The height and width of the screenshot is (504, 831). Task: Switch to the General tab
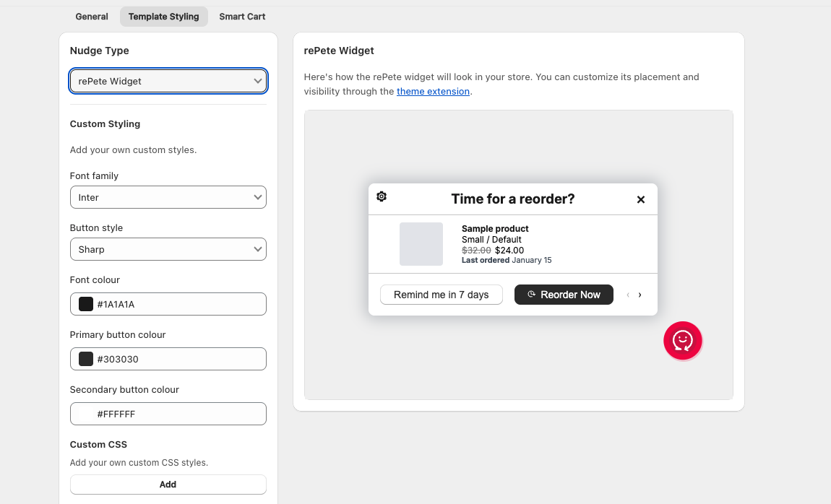[92, 17]
